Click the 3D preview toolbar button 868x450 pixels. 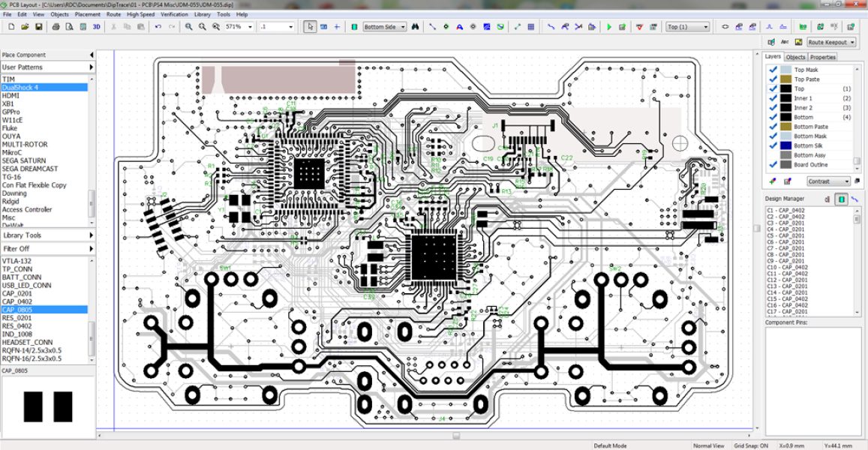click(97, 27)
